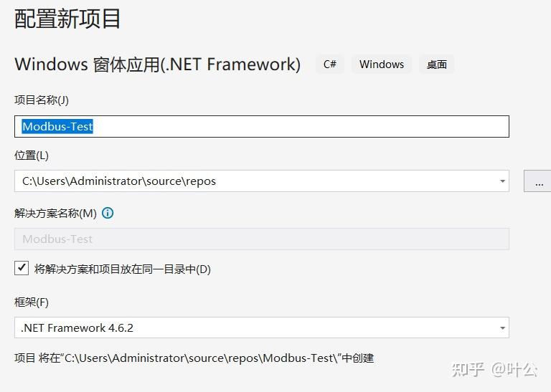Click the project name field containing Modbus-Test
This screenshot has width=551, height=392.
click(x=261, y=127)
